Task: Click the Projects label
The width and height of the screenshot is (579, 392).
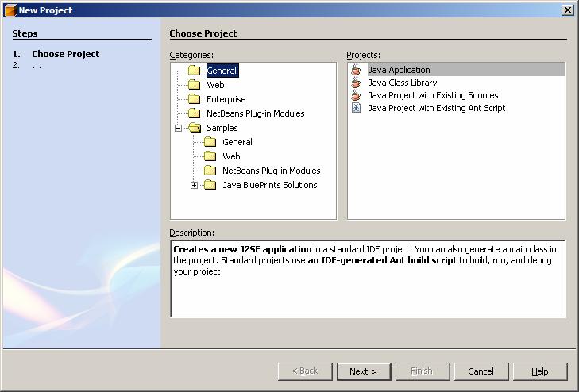Action: (x=363, y=55)
